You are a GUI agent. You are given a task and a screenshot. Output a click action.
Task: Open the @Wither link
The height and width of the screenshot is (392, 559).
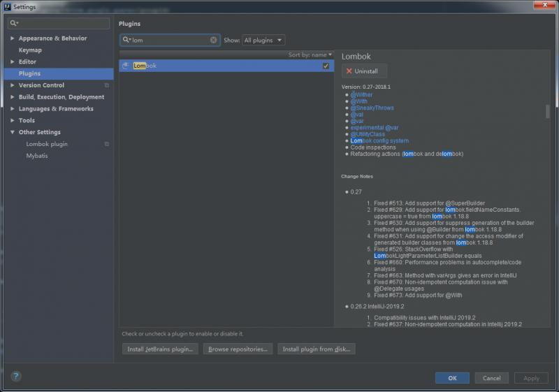(x=361, y=95)
